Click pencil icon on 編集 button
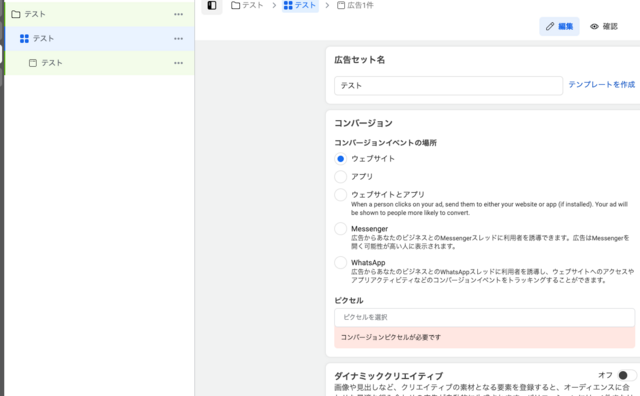Image resolution: width=640 pixels, height=396 pixels. (550, 27)
